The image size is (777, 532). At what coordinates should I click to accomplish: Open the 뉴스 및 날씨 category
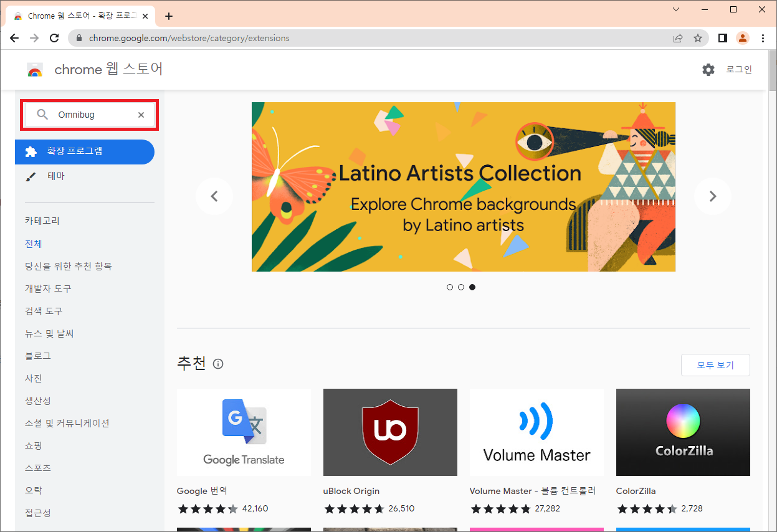pos(49,333)
